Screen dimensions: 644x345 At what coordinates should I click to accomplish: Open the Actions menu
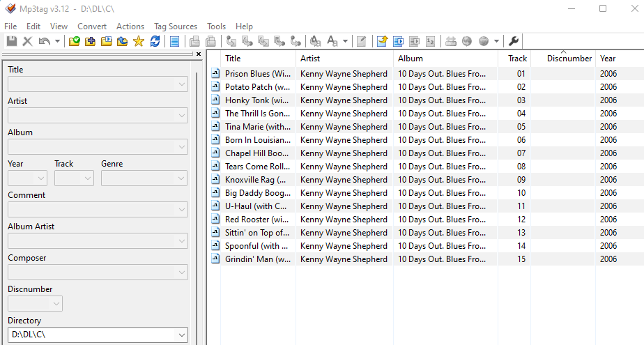pyautogui.click(x=130, y=26)
